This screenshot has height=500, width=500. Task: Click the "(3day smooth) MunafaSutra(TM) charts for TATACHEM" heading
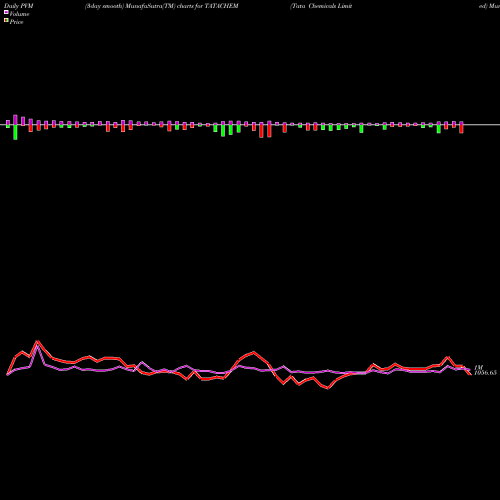point(162,6)
